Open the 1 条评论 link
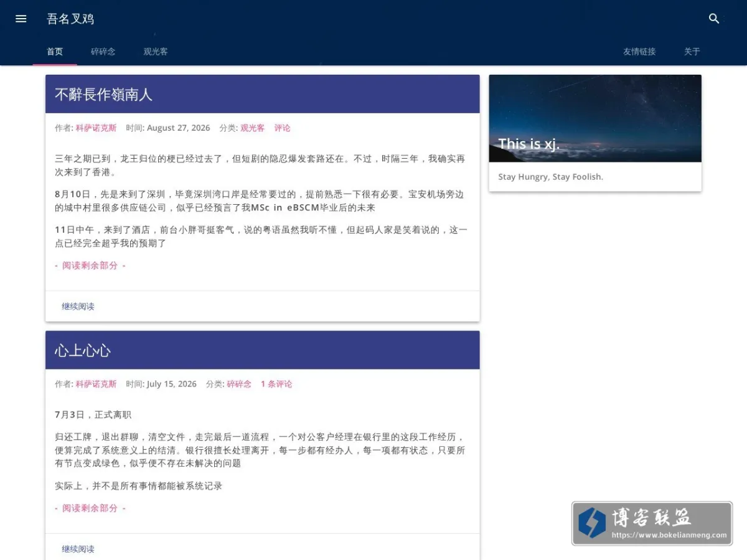The width and height of the screenshot is (747, 560). (276, 385)
